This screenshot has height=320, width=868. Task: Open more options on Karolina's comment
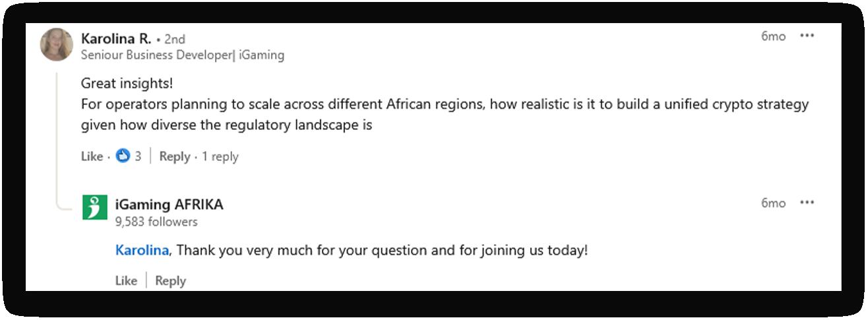tap(807, 36)
